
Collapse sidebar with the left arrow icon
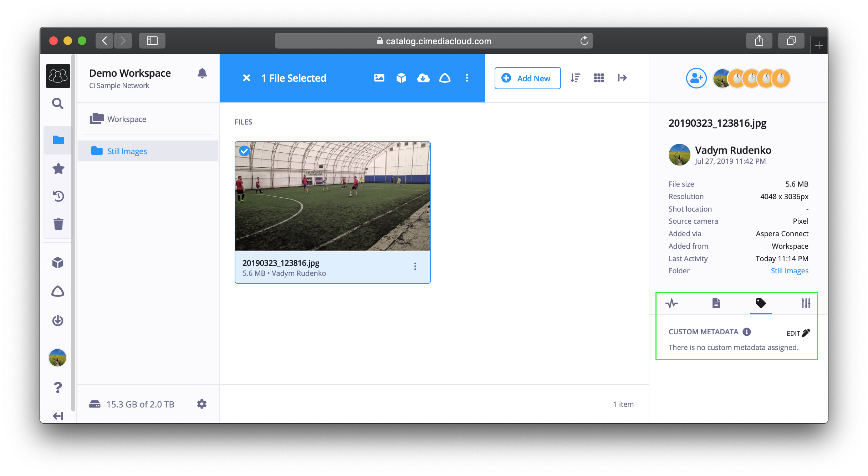58,416
